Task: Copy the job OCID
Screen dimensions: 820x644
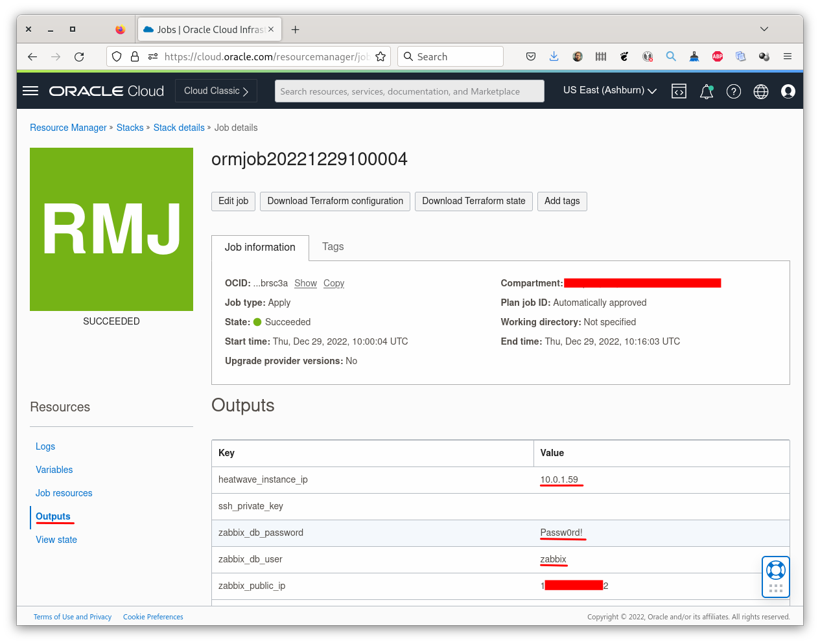Action: pos(334,283)
